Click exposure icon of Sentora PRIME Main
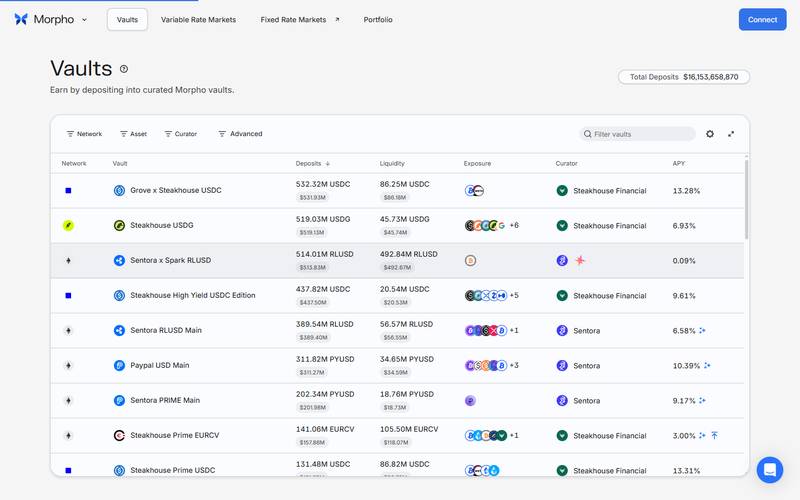 (x=470, y=401)
